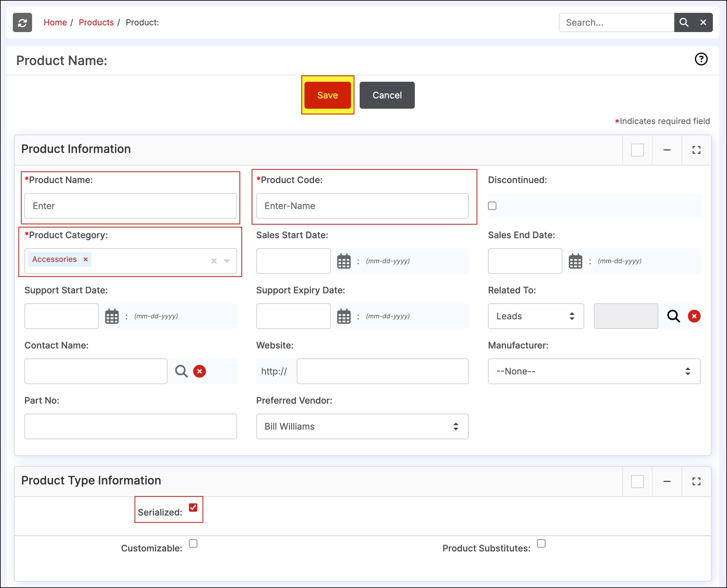This screenshot has height=588, width=727.
Task: Click the search magnifier button in the top bar
Action: click(684, 22)
